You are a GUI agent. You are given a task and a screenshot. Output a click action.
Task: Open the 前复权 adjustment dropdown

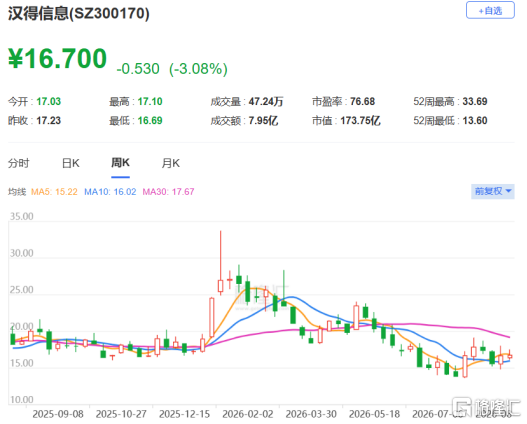493,191
